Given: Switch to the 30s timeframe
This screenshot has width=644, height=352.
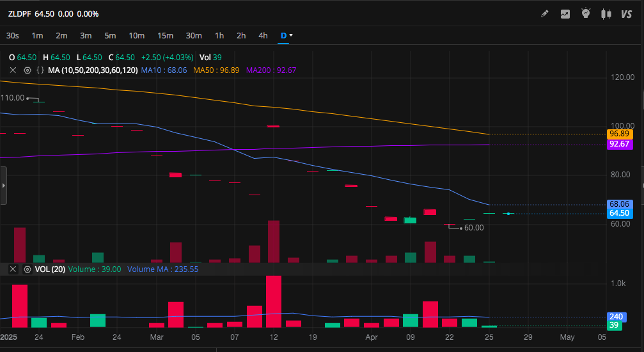Looking at the screenshot, I should pyautogui.click(x=12, y=35).
